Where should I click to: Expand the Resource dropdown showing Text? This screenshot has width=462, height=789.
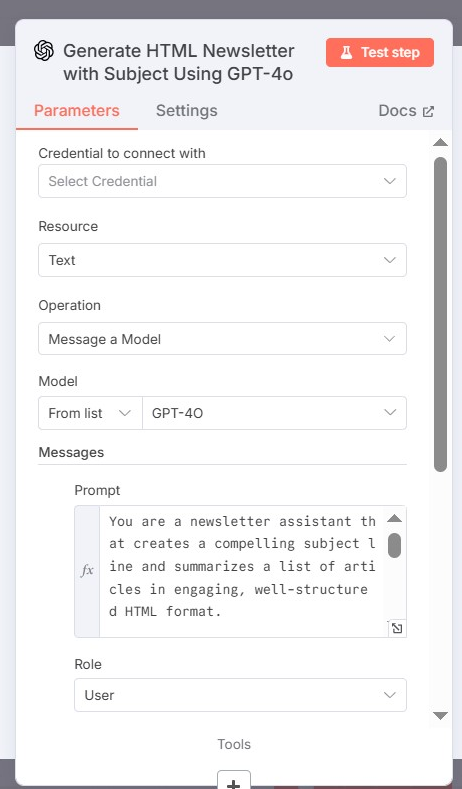[x=222, y=260]
